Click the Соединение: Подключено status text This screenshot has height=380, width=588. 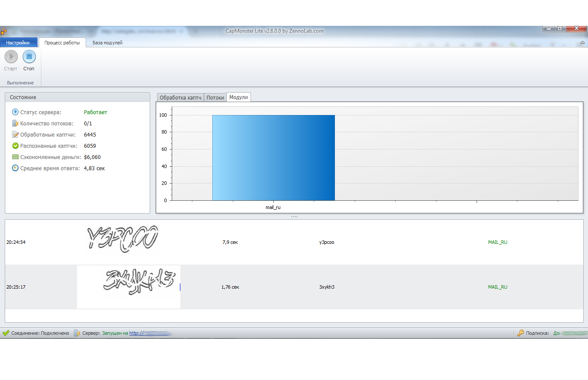pyautogui.click(x=40, y=333)
